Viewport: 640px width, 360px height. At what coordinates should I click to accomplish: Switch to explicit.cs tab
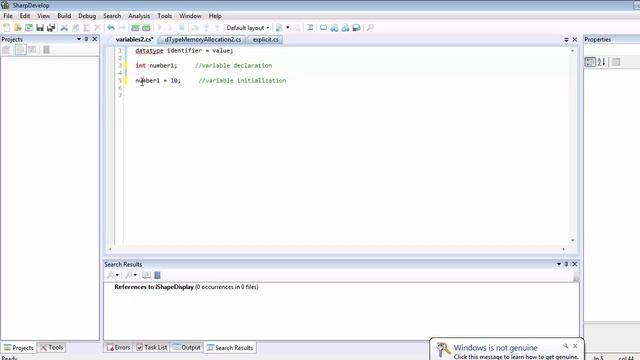pos(265,40)
